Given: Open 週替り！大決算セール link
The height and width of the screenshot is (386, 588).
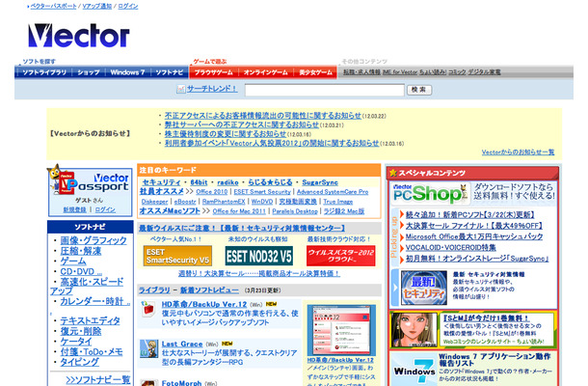Looking at the screenshot, I should point(258,273).
